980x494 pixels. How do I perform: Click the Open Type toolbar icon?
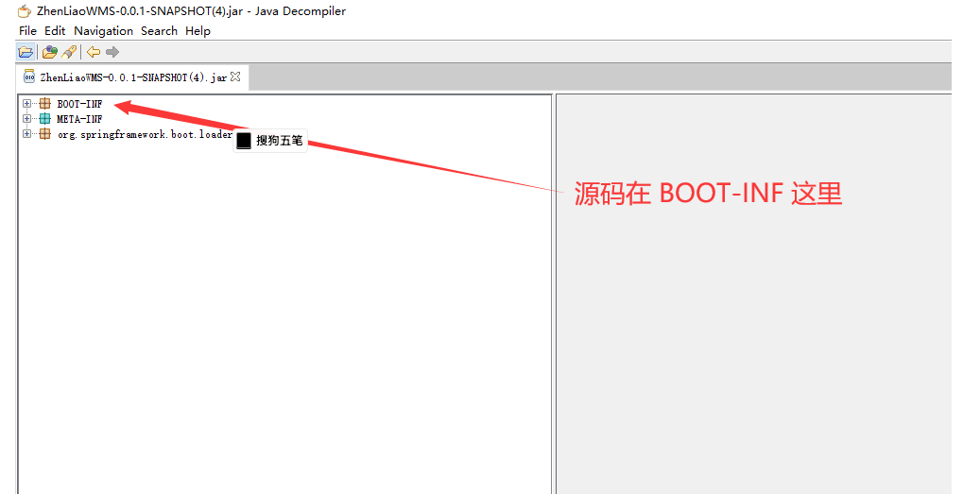pyautogui.click(x=50, y=52)
